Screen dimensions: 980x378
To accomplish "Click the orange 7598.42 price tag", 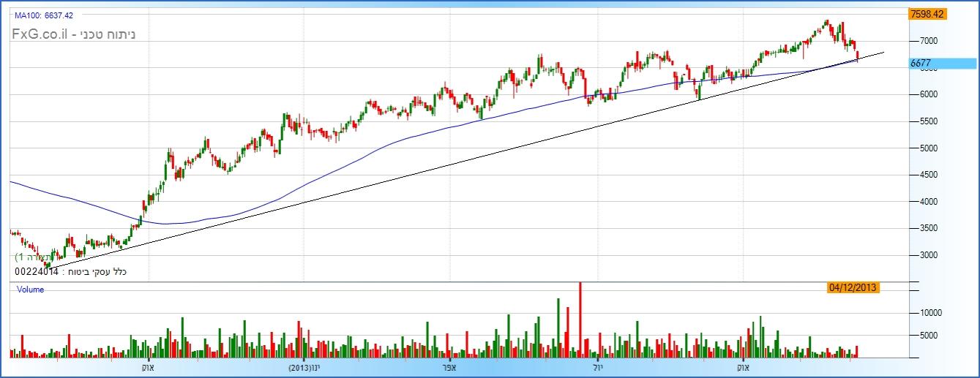I will [927, 14].
